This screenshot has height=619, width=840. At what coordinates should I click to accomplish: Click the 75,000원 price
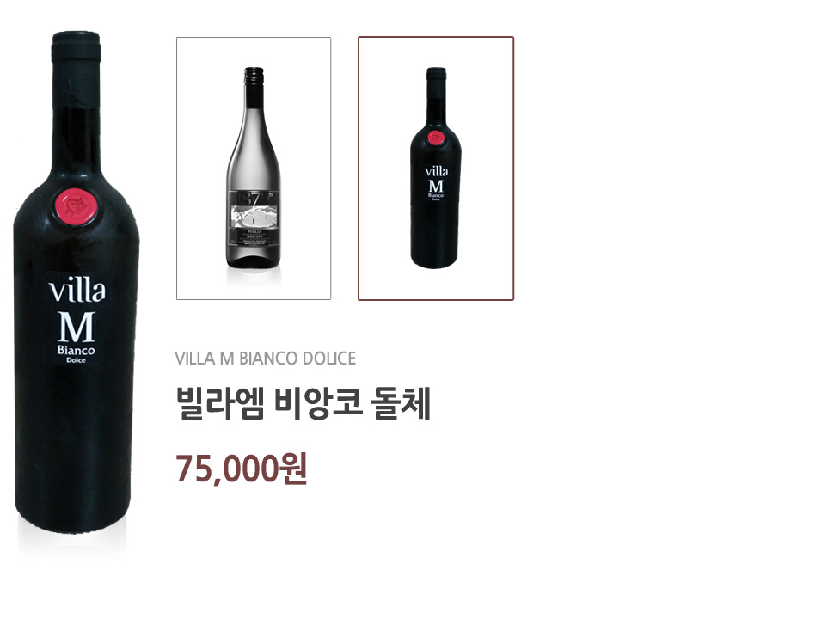(x=241, y=469)
